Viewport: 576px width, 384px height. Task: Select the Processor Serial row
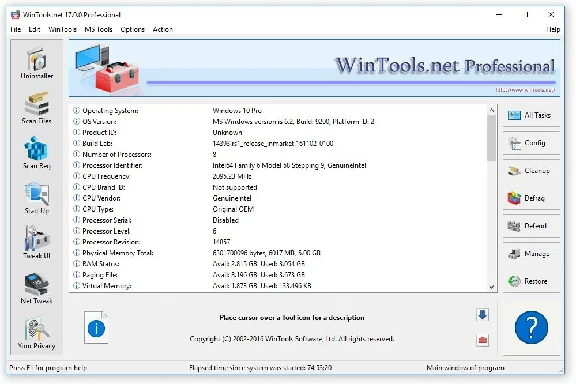coord(279,220)
